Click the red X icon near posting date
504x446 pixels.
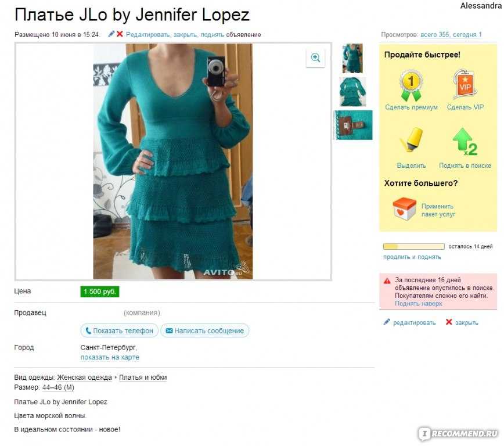point(120,34)
